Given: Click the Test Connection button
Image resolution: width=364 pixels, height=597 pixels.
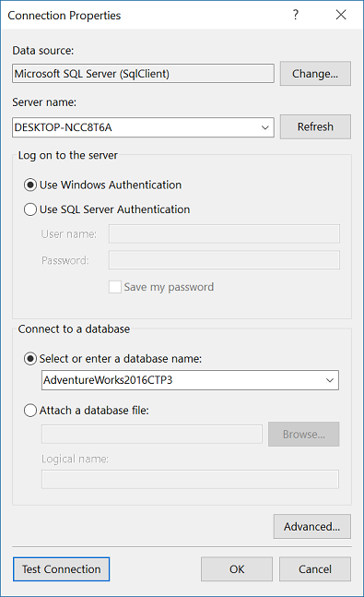Looking at the screenshot, I should coord(61,569).
